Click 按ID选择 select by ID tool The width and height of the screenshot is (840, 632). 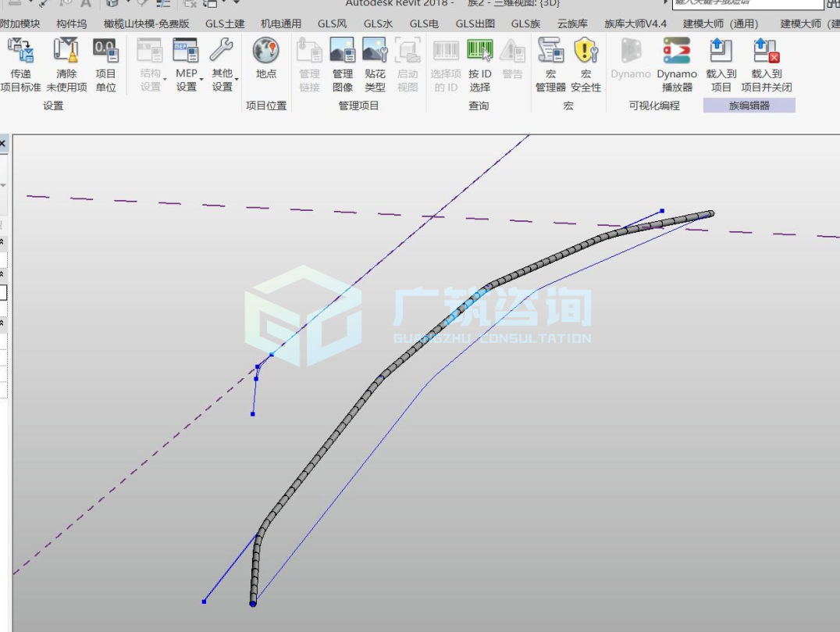pyautogui.click(x=479, y=51)
